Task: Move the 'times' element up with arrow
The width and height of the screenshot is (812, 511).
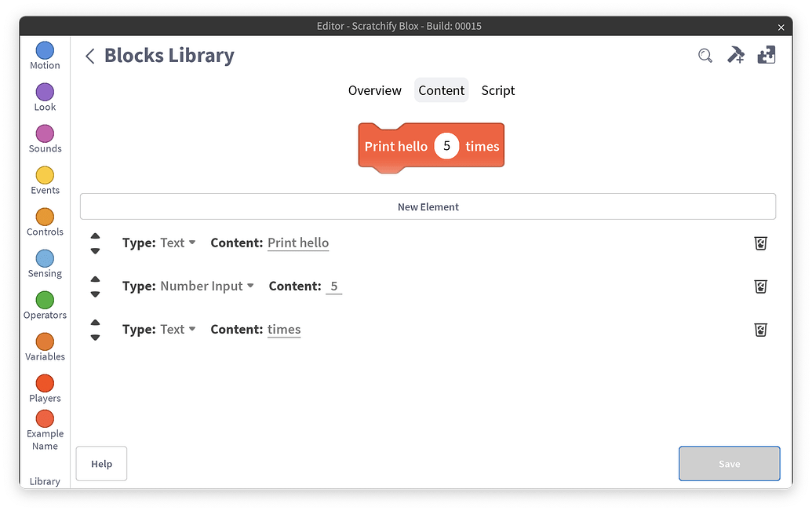Action: coord(95,322)
